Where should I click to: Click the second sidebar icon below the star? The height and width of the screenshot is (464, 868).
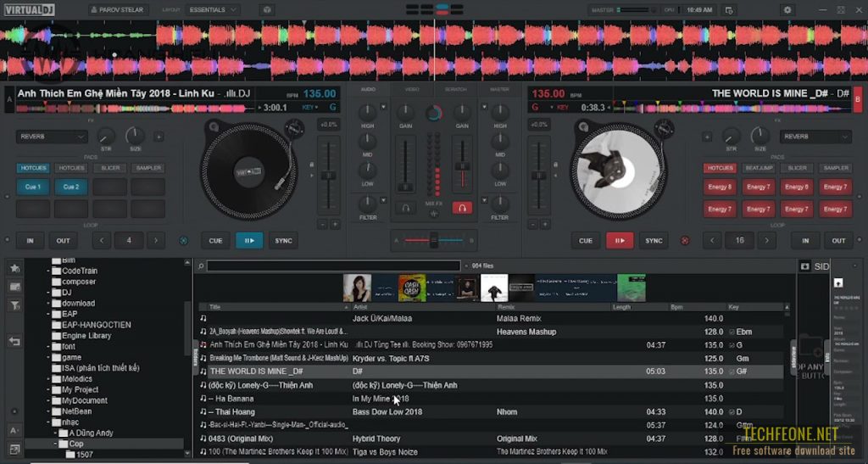click(x=15, y=287)
